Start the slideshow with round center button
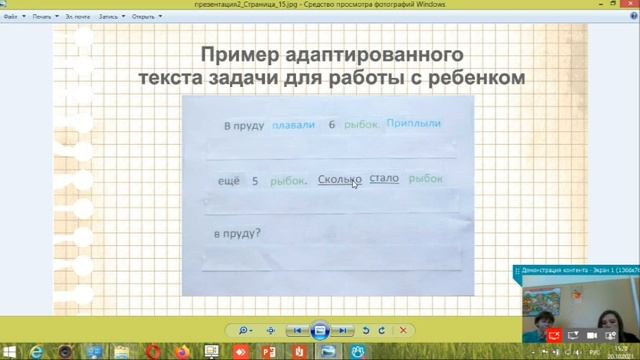 320,330
